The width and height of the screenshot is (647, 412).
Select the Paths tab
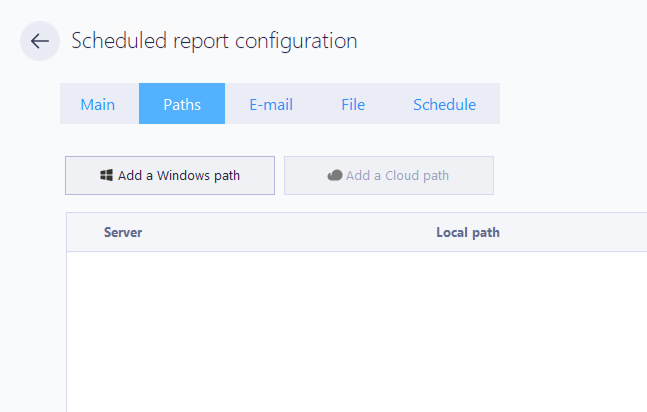[x=182, y=104]
